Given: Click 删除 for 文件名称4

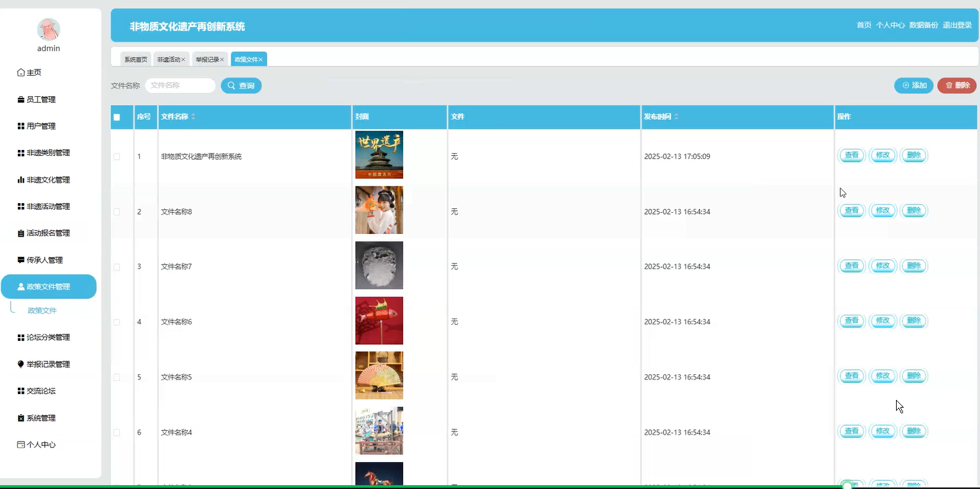Looking at the screenshot, I should coord(915,431).
